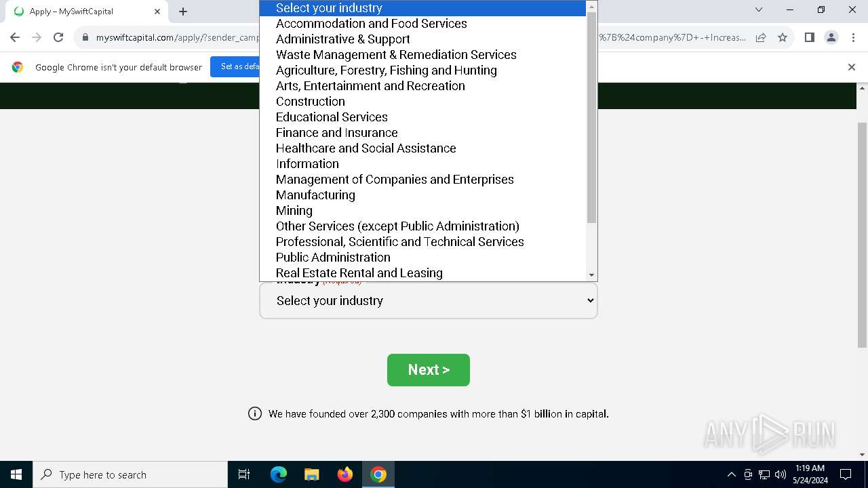Pick Educational Services option
The image size is (868, 488).
click(x=422, y=117)
